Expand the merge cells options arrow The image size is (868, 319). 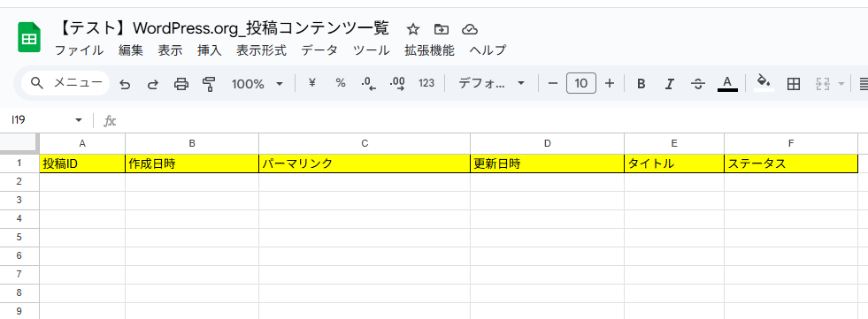(841, 84)
